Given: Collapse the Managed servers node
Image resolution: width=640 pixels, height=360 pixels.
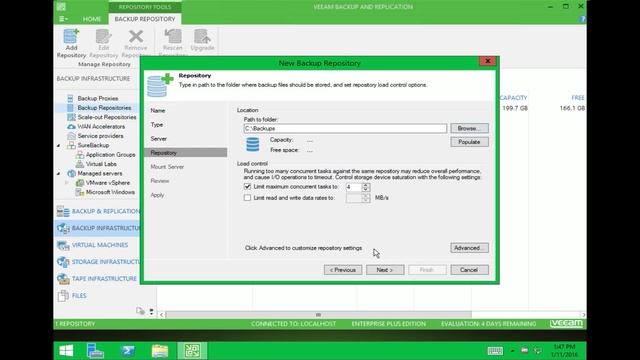Looking at the screenshot, I should 58,173.
